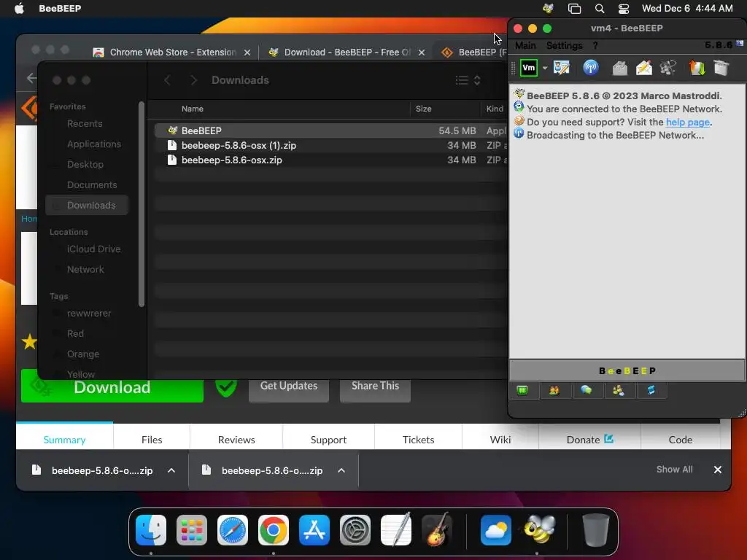747x560 pixels.
Task: Select Downloads in the Finder sidebar
Action: 87,205
